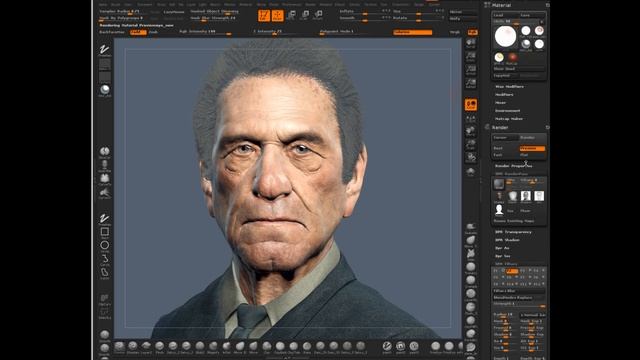Choose the yellowish material sphere left of red one

click(x=499, y=57)
